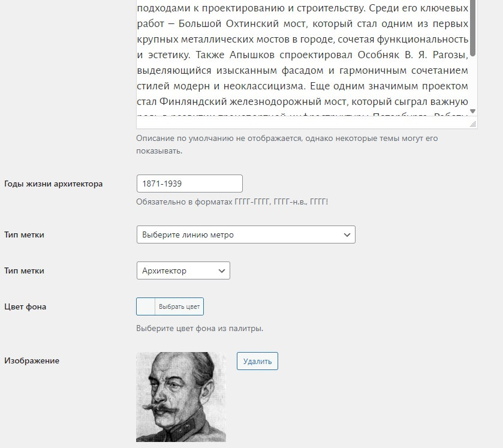Click 'Удалить' to remove the image
Viewport: 503px width, 448px height.
[x=257, y=361]
